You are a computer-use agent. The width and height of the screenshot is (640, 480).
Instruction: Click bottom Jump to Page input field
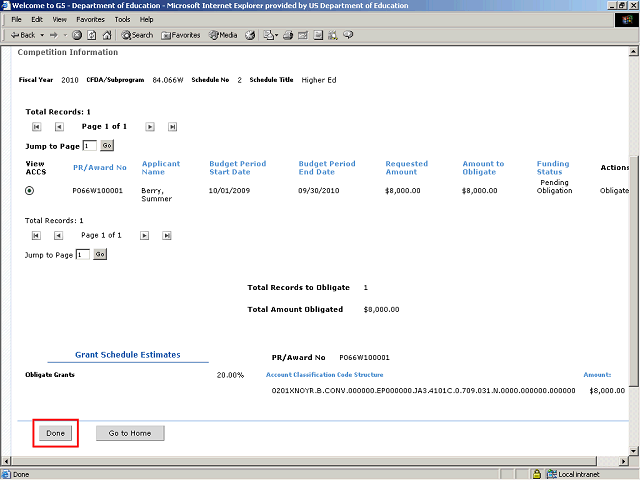(83, 255)
